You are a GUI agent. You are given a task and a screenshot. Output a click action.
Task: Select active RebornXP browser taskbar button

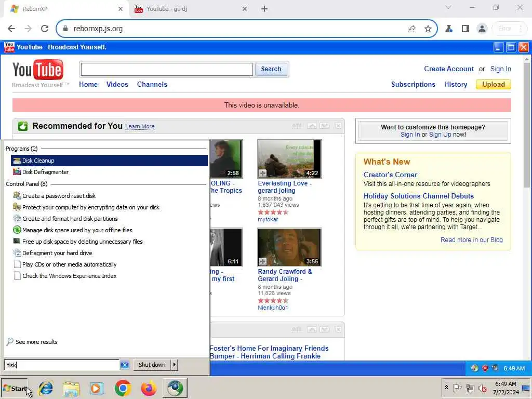coord(175,388)
